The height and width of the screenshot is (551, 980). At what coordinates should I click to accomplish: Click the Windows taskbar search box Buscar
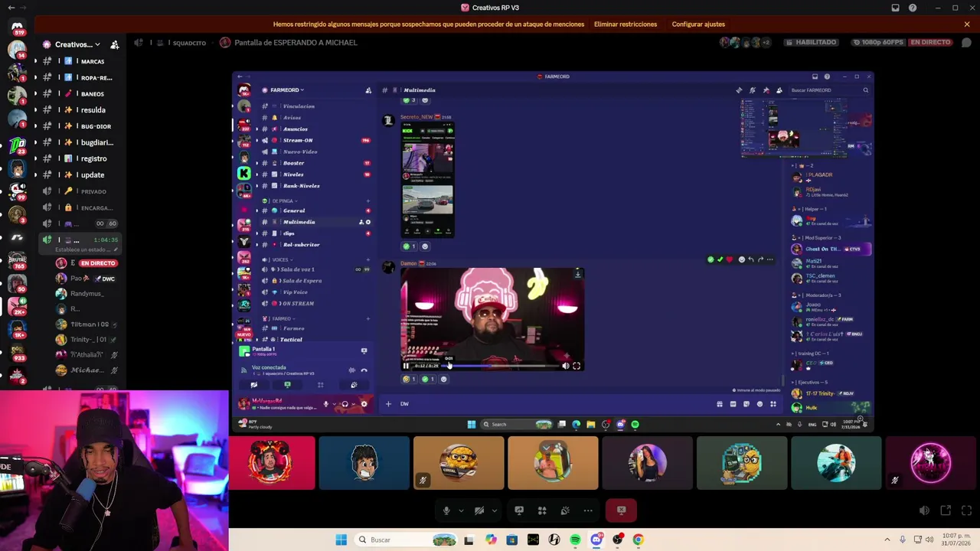[x=407, y=540]
